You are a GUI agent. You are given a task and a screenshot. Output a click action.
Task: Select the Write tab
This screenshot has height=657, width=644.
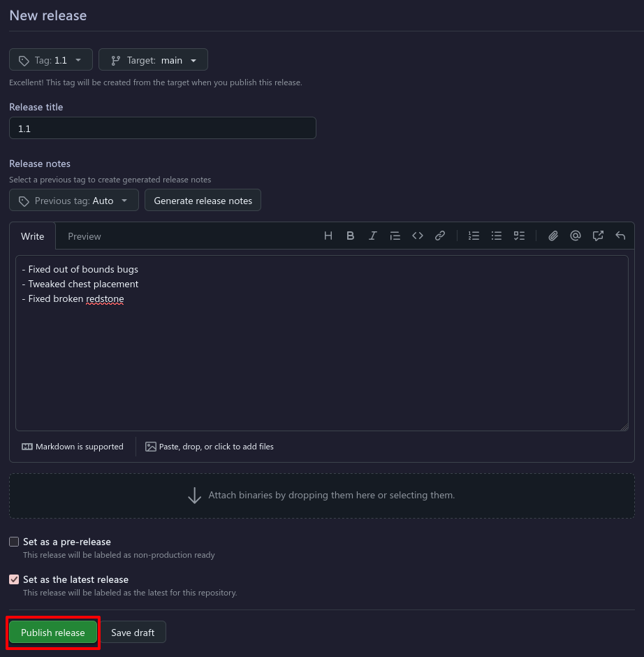click(33, 236)
